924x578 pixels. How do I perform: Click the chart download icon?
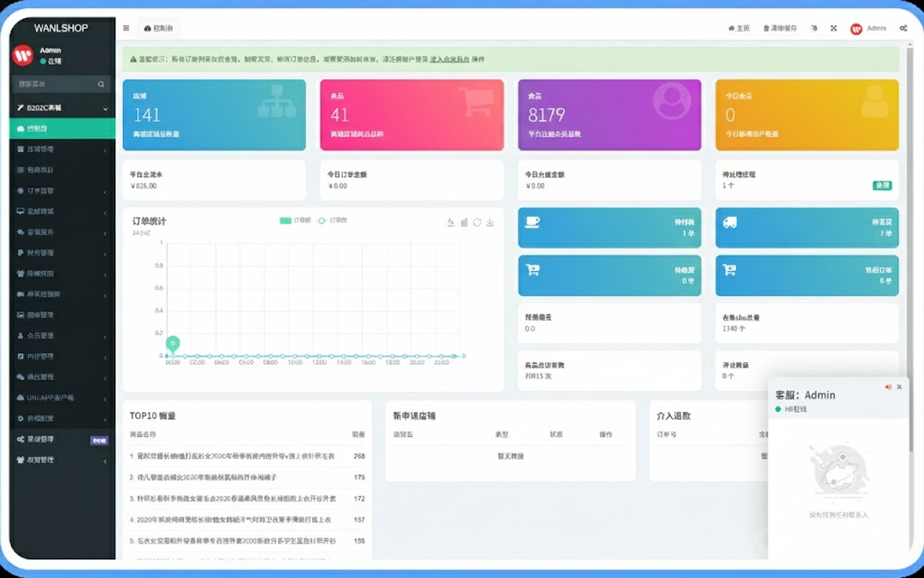[490, 222]
